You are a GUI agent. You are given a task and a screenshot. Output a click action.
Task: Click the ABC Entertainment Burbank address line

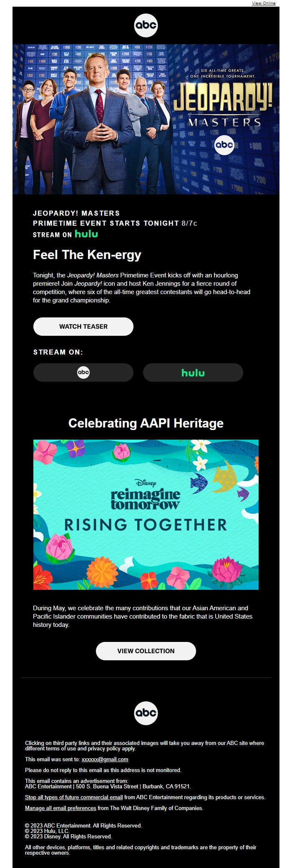click(108, 786)
